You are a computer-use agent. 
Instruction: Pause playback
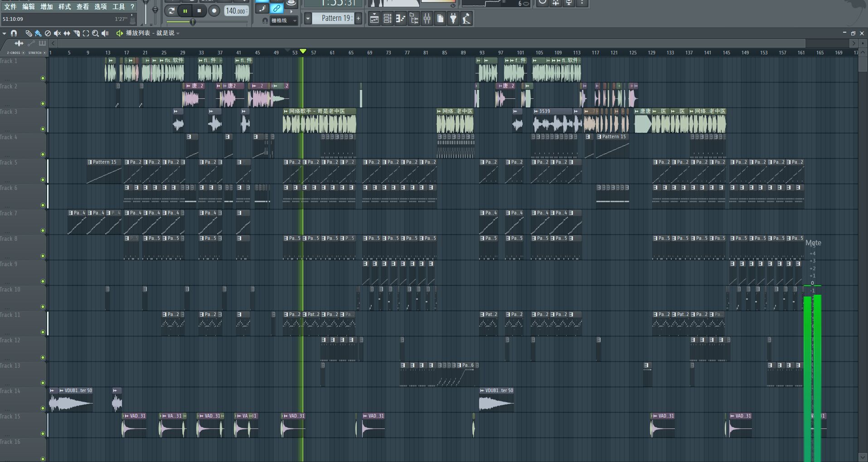185,11
